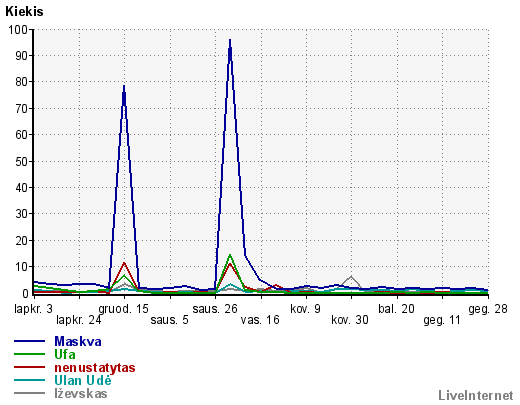Click the blue Maskva peak near 78
Image resolution: width=520 pixels, height=405 pixels.
(x=124, y=87)
